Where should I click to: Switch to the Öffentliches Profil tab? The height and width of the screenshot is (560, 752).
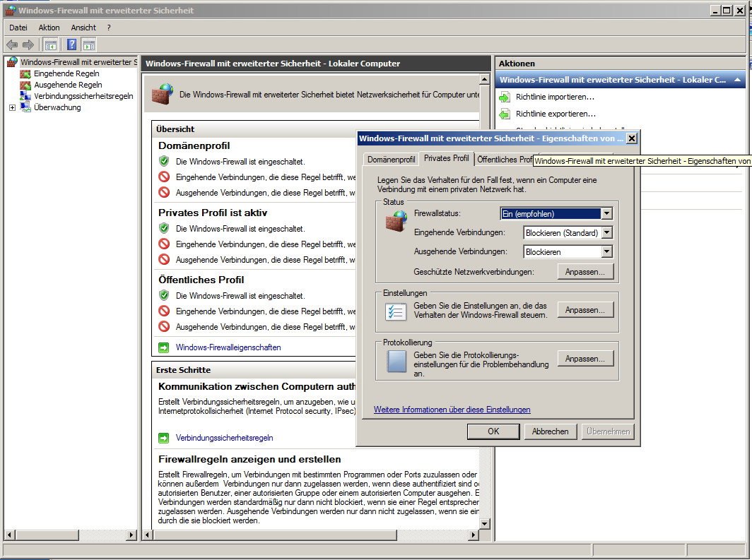(x=505, y=160)
